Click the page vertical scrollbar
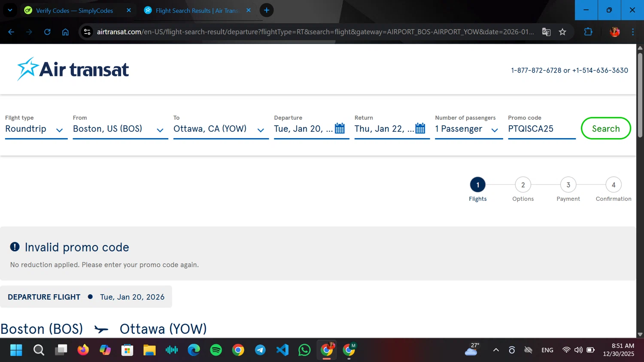The width and height of the screenshot is (644, 362). 640,95
